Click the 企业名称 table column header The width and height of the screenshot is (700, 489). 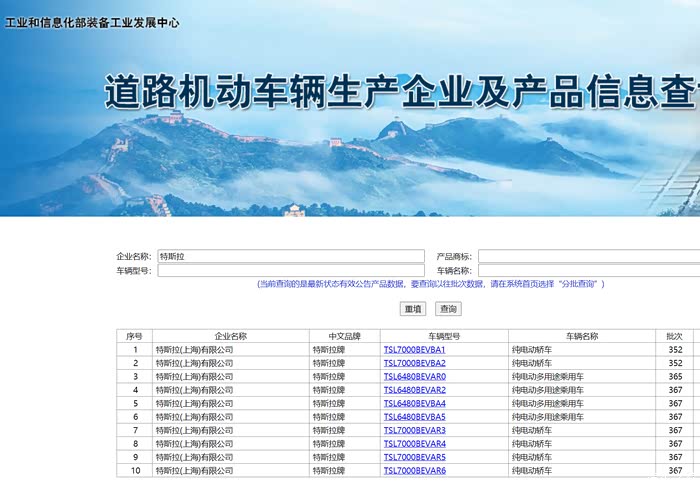[x=230, y=336]
